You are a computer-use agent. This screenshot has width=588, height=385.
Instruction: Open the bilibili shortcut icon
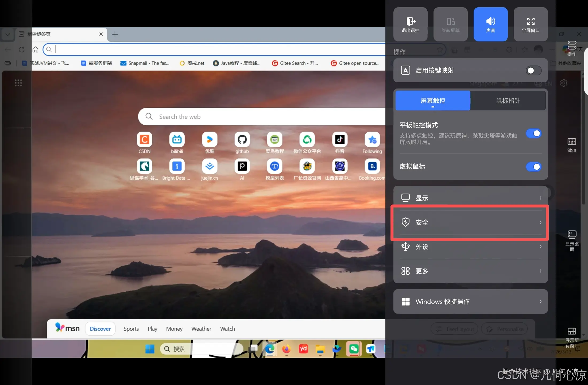(177, 140)
